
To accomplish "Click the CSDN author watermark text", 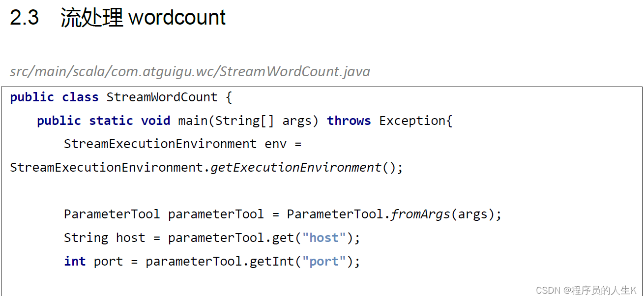I will [586, 290].
